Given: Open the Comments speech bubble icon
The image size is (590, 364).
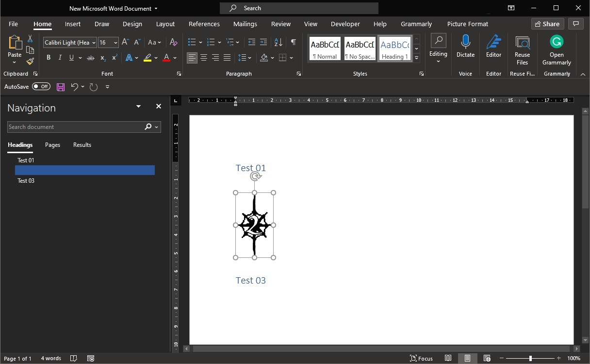Looking at the screenshot, I should point(575,24).
